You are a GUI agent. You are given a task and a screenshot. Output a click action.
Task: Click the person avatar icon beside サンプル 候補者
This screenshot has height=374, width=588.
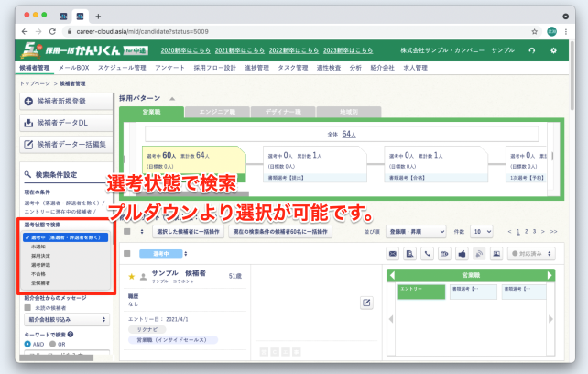[x=143, y=277]
